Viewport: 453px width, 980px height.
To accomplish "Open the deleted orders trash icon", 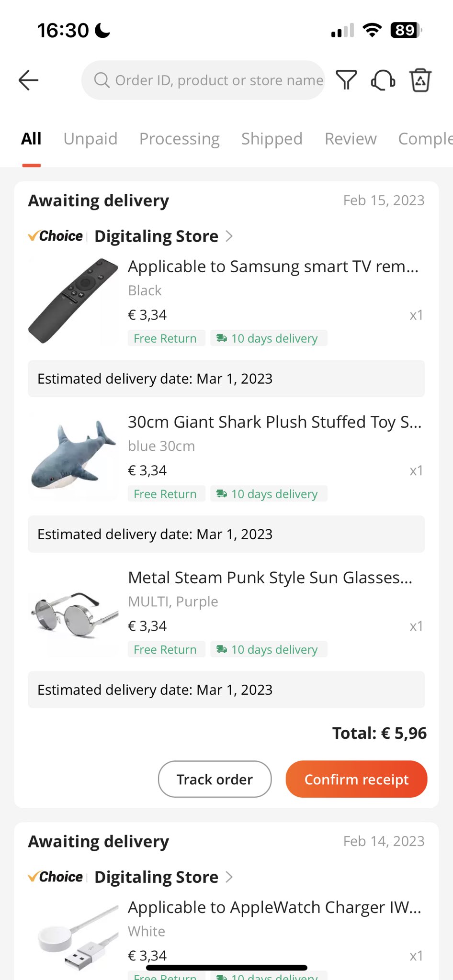I will coord(420,80).
